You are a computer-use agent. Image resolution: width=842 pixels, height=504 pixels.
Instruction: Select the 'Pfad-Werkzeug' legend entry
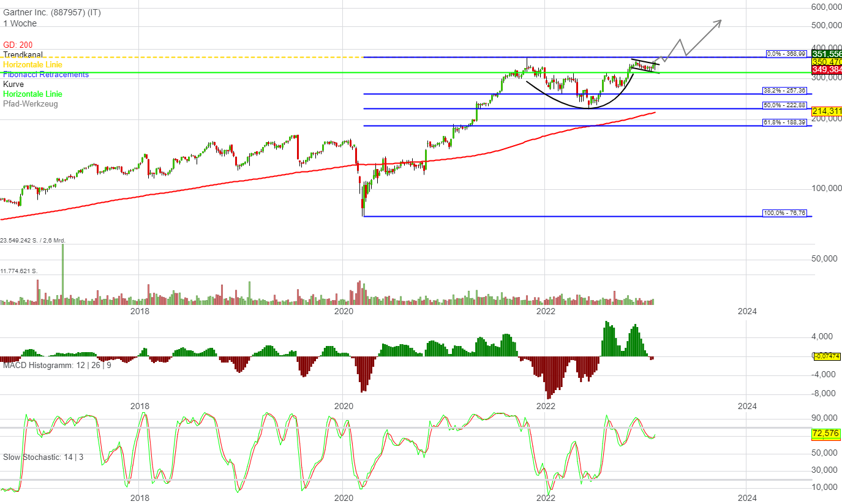tap(29, 103)
